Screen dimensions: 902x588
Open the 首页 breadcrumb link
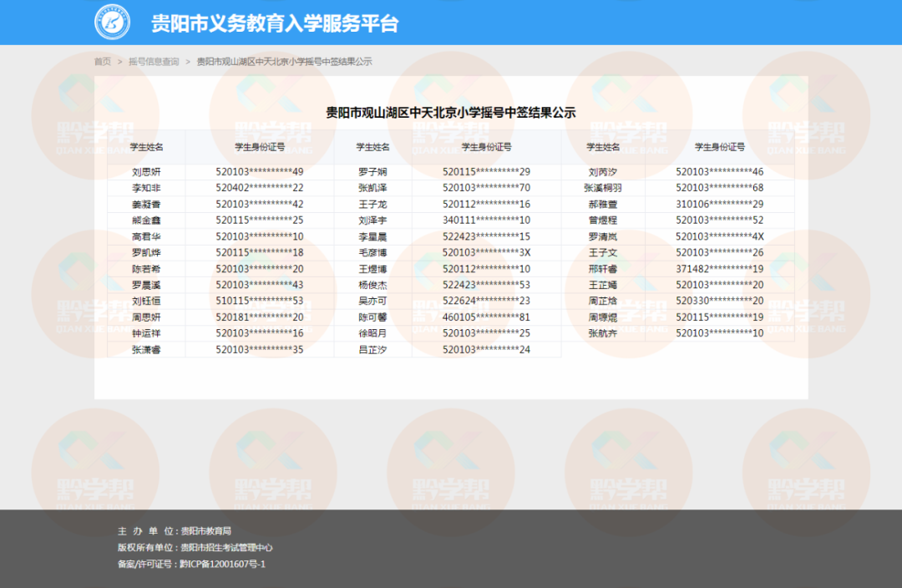point(103,62)
